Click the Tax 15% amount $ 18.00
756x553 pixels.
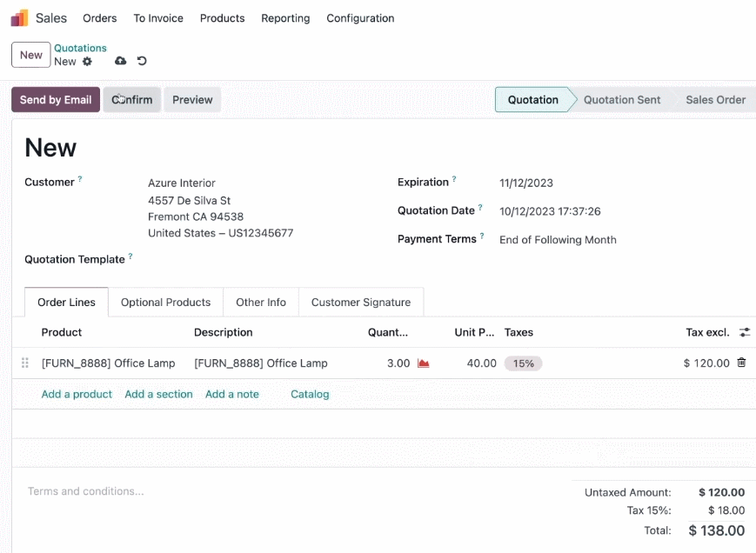[x=726, y=510]
